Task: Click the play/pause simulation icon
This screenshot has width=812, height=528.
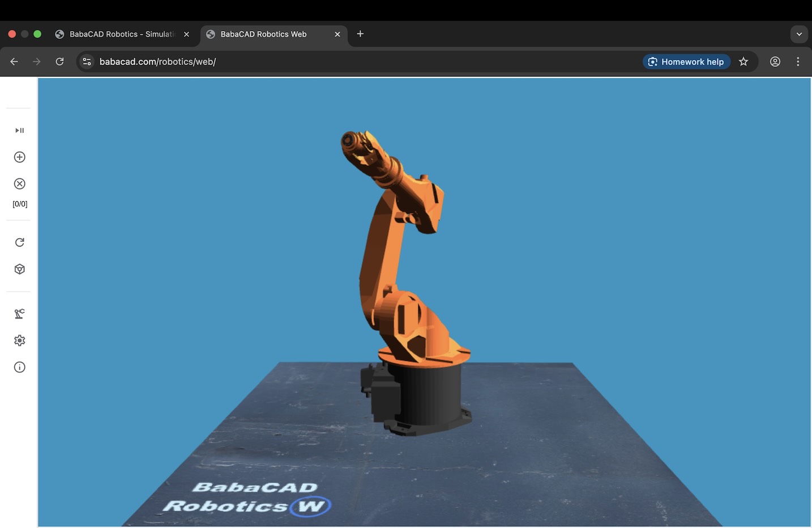Action: tap(19, 130)
